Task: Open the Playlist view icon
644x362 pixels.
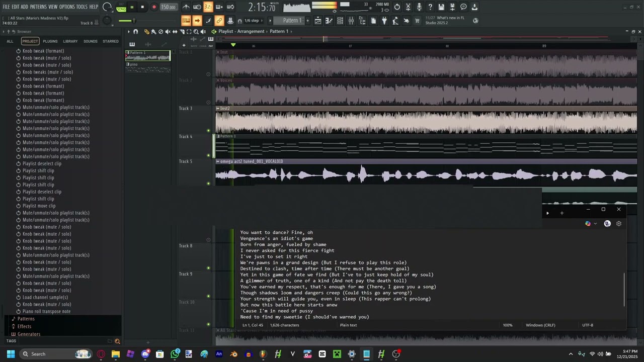Action: 318,21
